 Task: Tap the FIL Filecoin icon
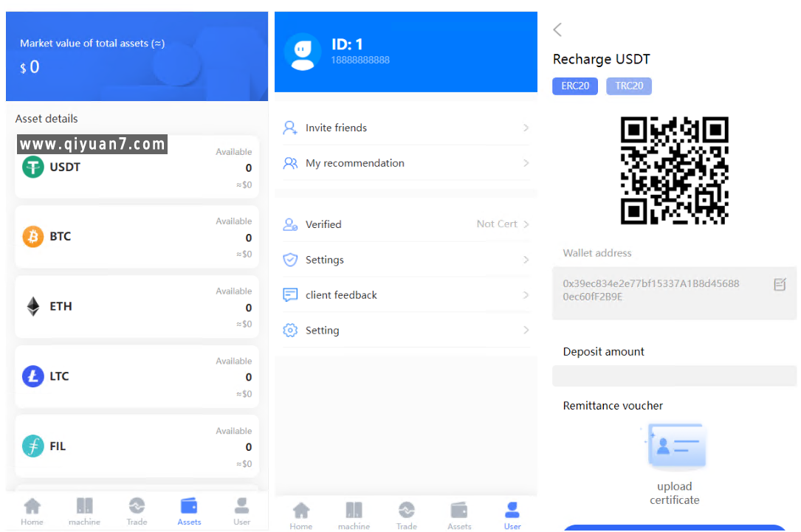[33, 446]
